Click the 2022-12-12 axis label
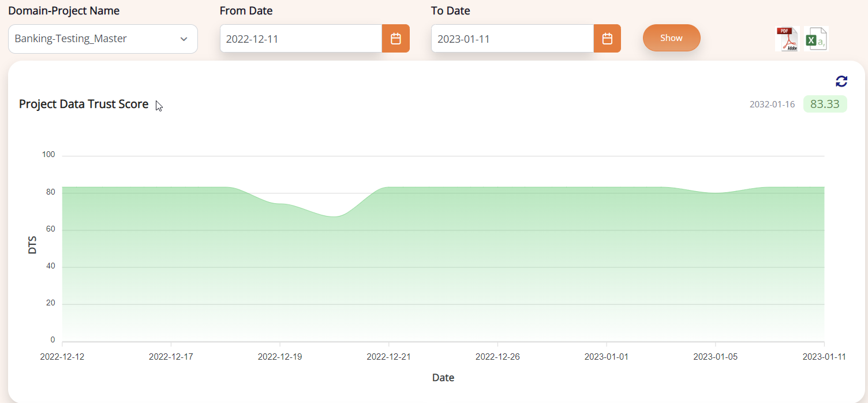The image size is (868, 403). pos(62,357)
